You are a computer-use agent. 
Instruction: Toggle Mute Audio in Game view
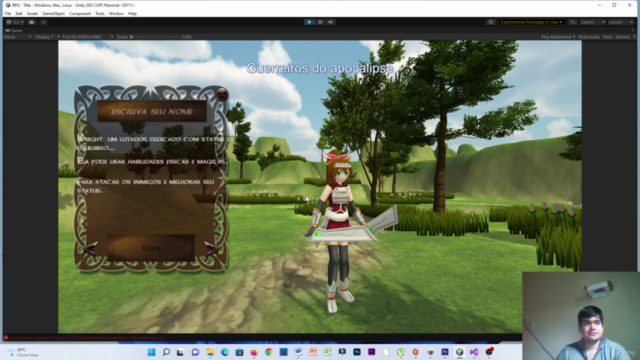[589, 37]
